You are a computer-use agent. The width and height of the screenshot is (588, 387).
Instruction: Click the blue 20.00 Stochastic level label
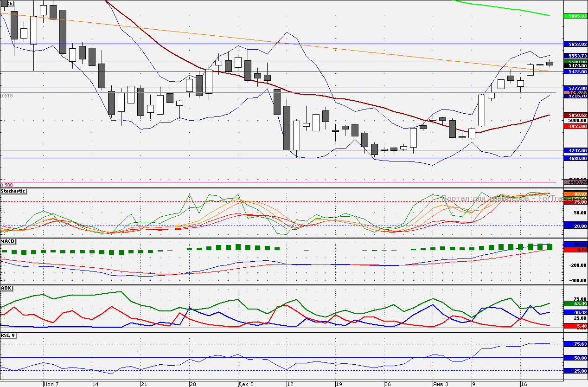(575, 226)
